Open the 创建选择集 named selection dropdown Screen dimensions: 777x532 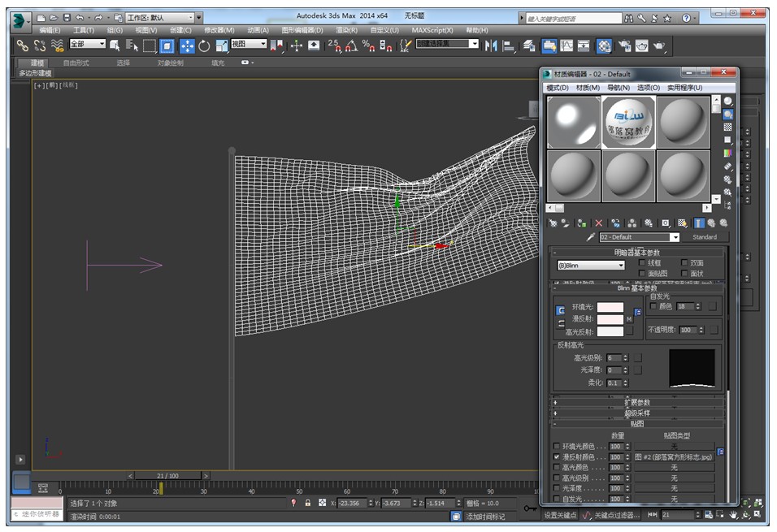447,44
